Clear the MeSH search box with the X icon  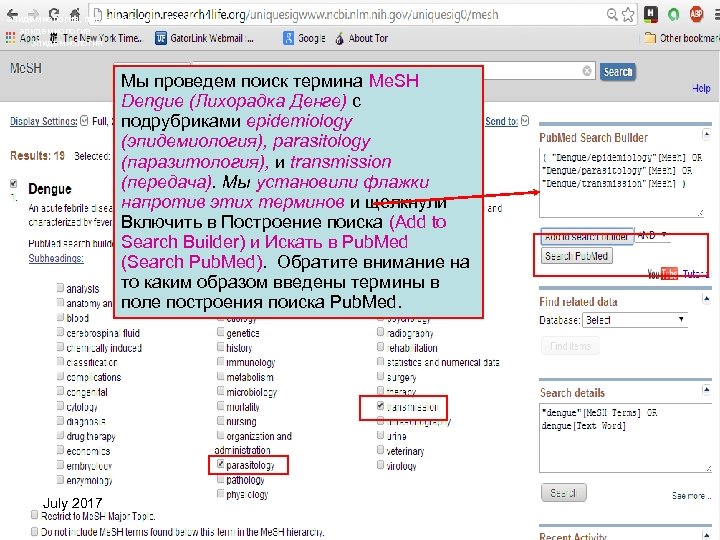587,71
